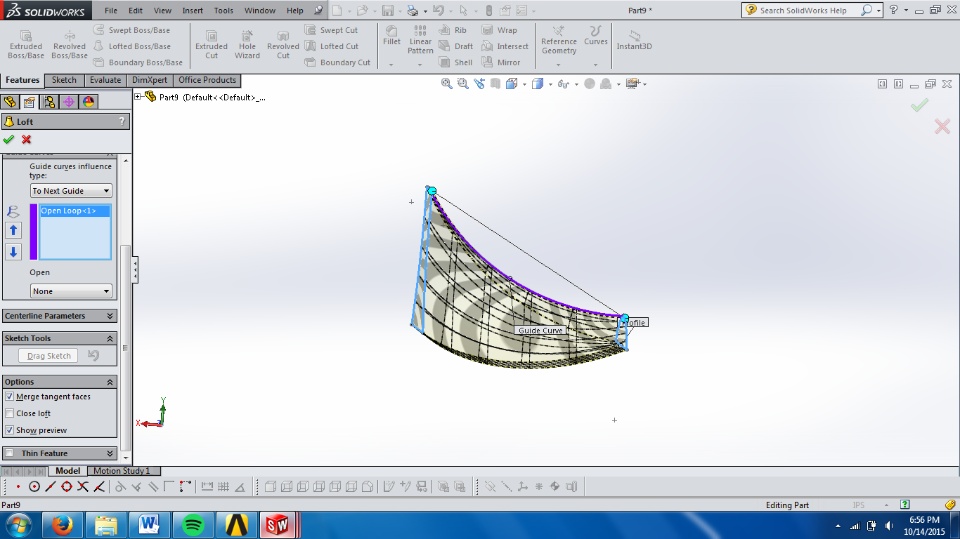Open Reference Geometry tools
The image size is (960, 539).
click(558, 40)
